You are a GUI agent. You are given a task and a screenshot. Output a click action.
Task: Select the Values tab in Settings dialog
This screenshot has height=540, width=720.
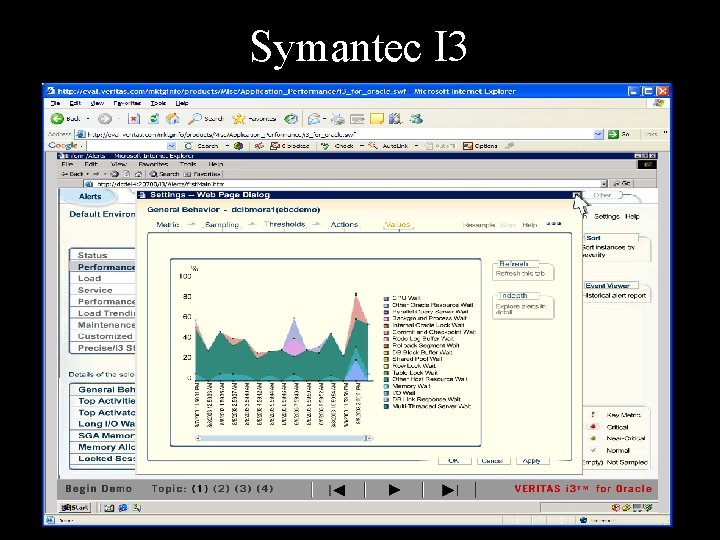[x=398, y=225]
